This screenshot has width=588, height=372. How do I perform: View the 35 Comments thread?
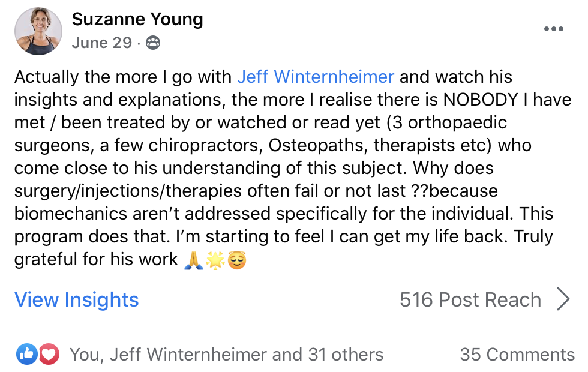point(517,355)
